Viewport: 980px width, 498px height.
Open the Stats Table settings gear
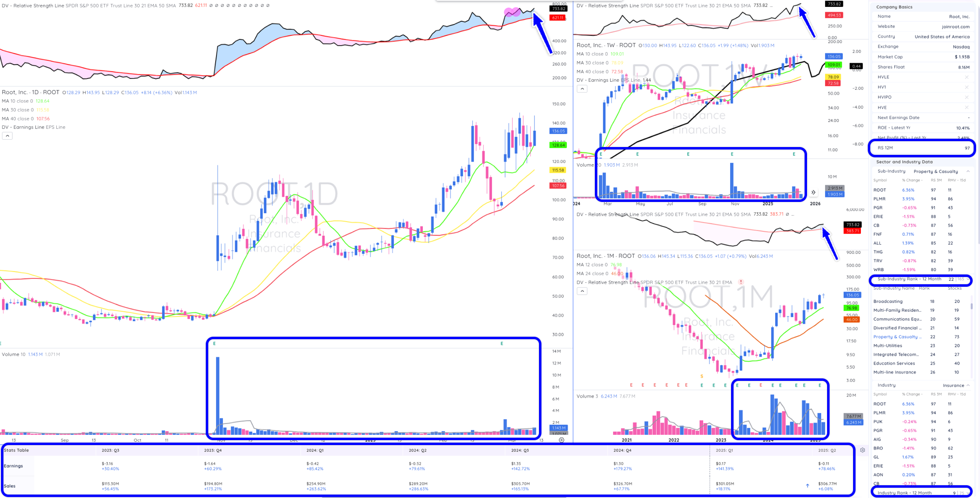[x=862, y=450]
